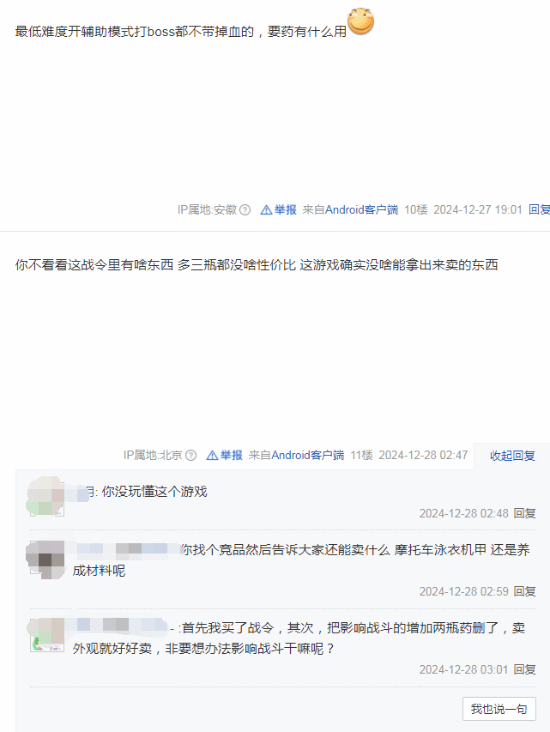
Task: Click the help icon beside IP属地:北京
Action: pos(191,455)
